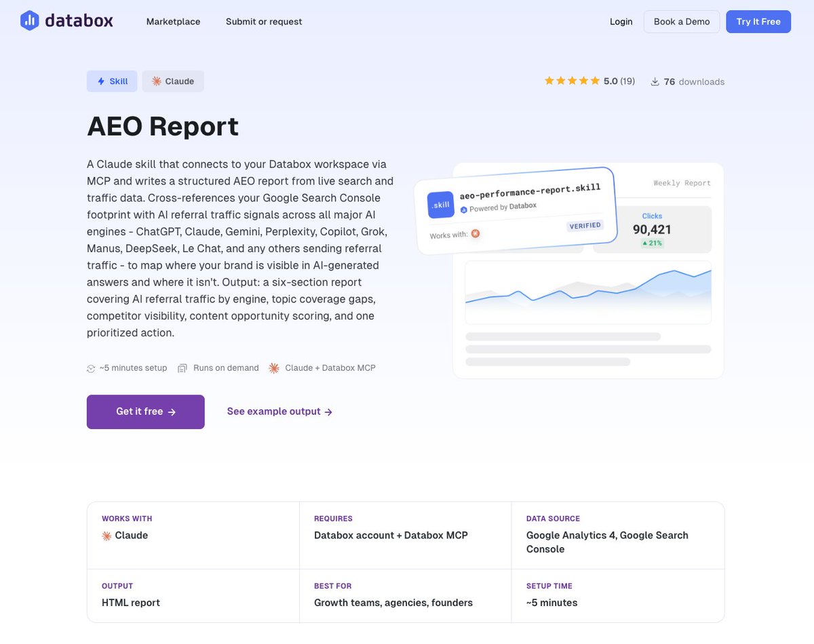Click the DATA SOURCE label
814x644 pixels.
pos(553,519)
